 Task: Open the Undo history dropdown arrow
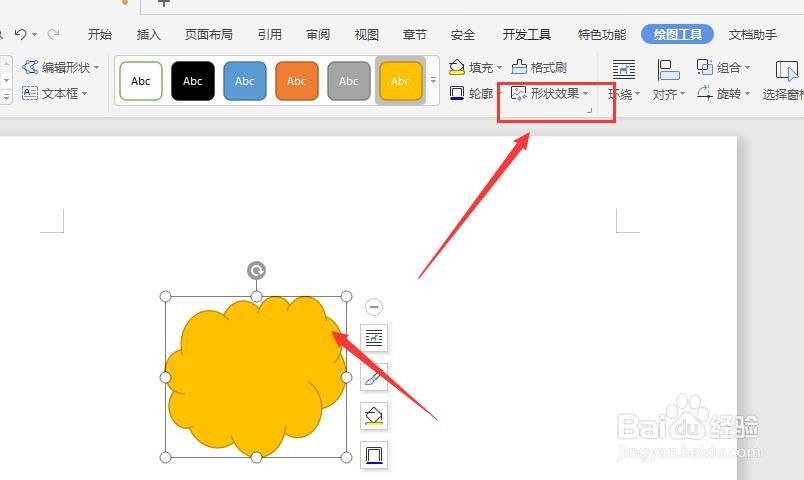pyautogui.click(x=34, y=35)
